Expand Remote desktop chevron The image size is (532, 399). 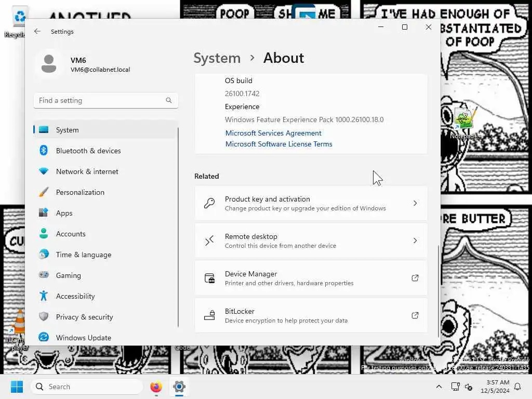pos(415,241)
